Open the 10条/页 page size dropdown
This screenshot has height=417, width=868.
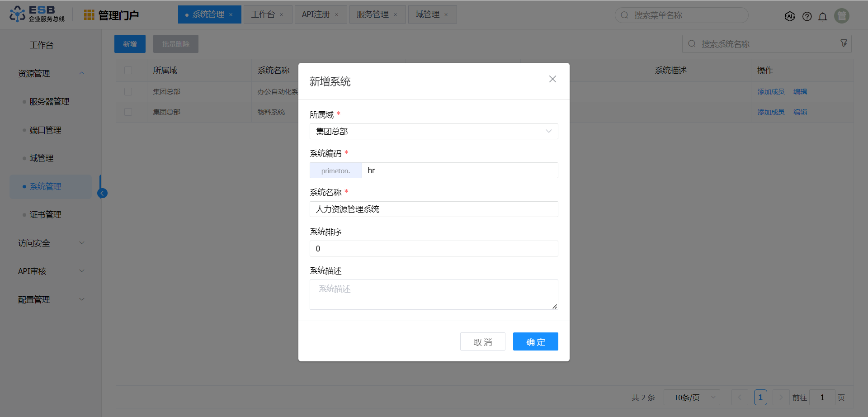[x=692, y=398]
